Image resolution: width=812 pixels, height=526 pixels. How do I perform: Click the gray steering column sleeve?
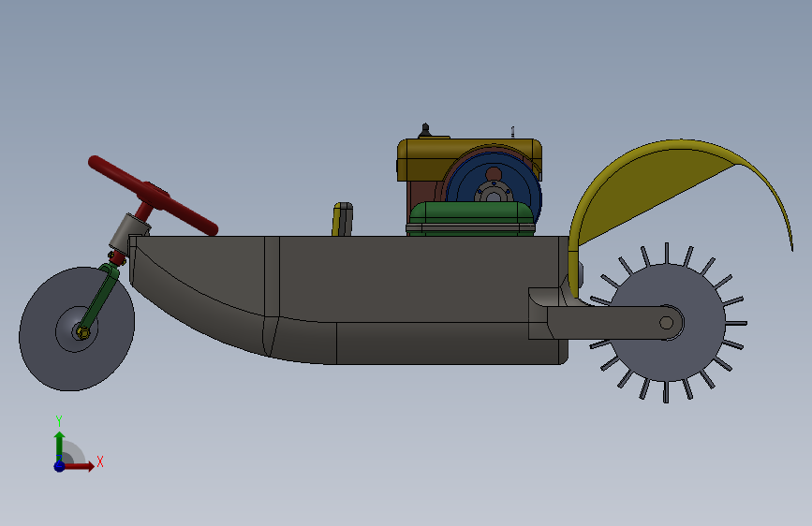(x=128, y=231)
